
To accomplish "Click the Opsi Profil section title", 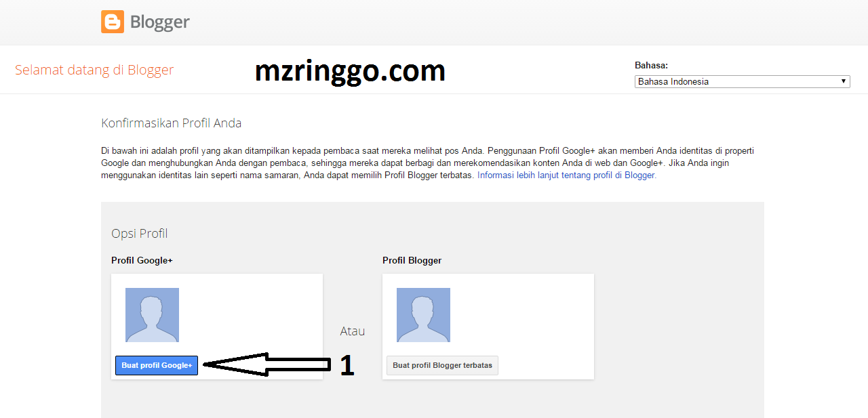I will coord(140,234).
